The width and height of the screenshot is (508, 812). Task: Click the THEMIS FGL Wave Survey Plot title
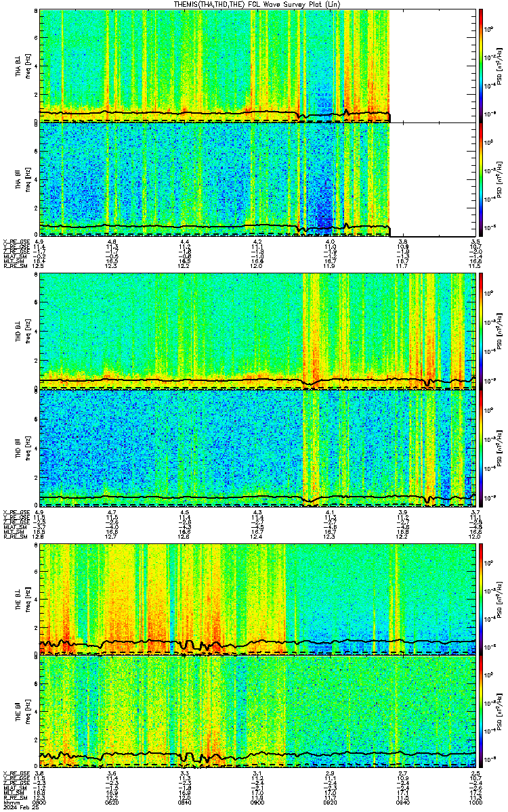(x=258, y=4)
